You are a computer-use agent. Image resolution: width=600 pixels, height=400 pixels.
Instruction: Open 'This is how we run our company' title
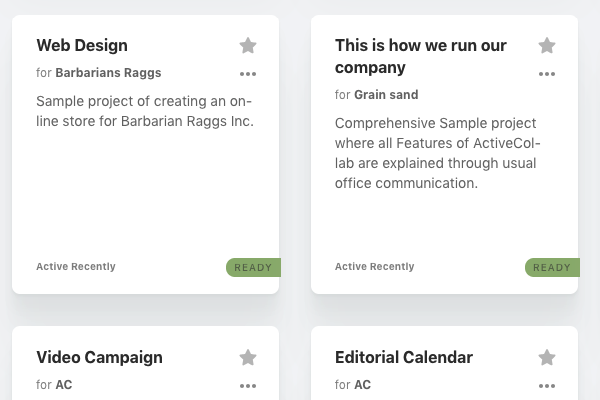click(421, 56)
